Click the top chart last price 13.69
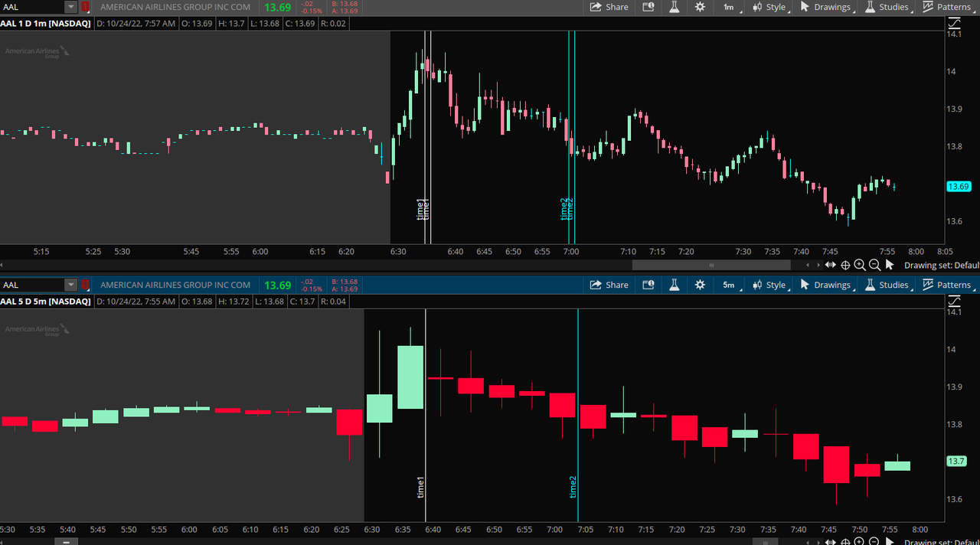 pyautogui.click(x=277, y=7)
